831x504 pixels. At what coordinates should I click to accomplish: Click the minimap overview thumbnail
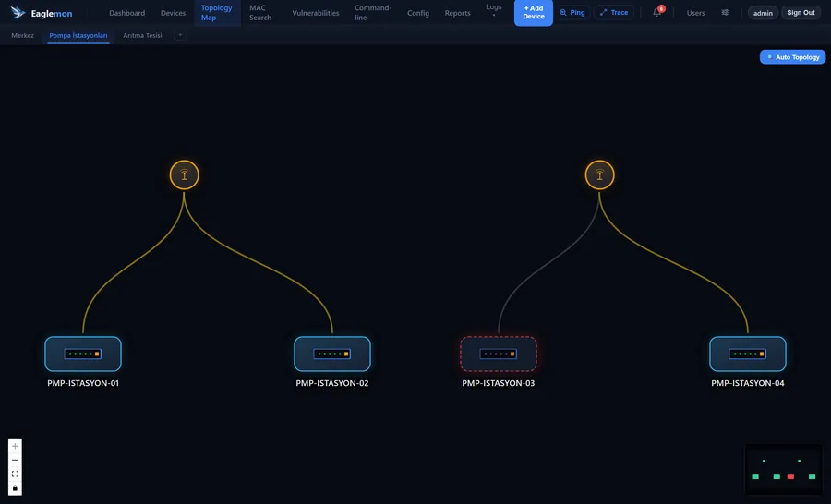tap(784, 470)
